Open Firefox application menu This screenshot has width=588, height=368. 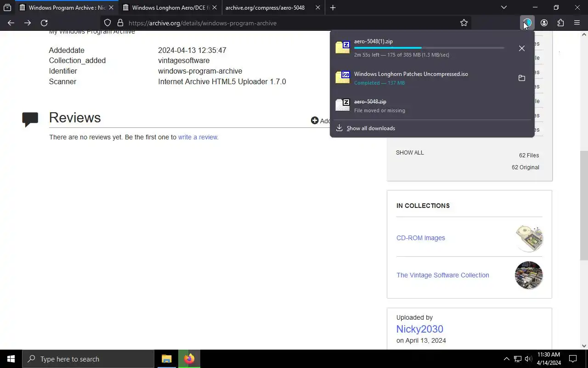pos(577,23)
